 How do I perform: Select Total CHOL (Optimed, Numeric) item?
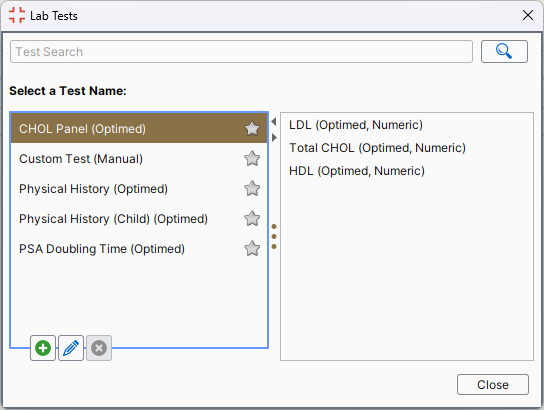[x=377, y=148]
